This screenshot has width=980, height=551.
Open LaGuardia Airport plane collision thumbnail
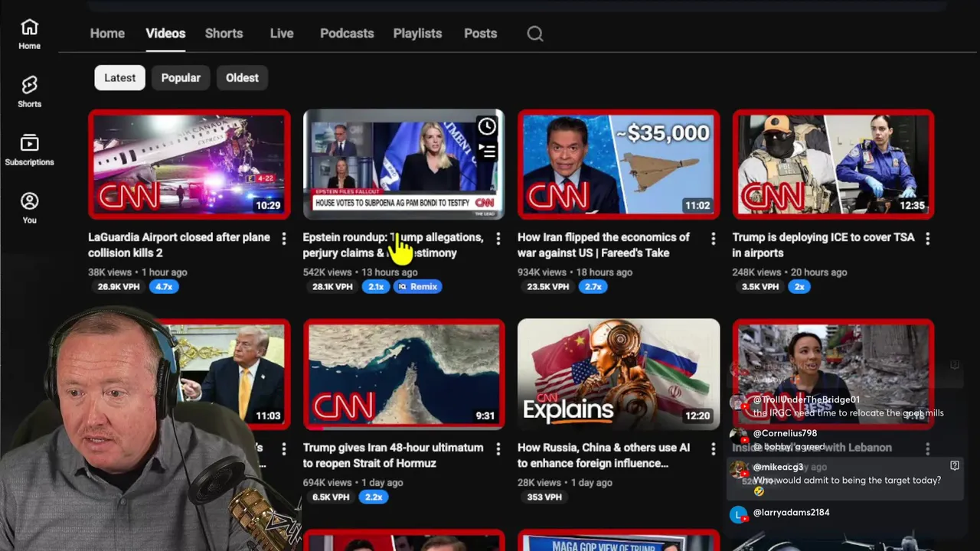pos(189,164)
